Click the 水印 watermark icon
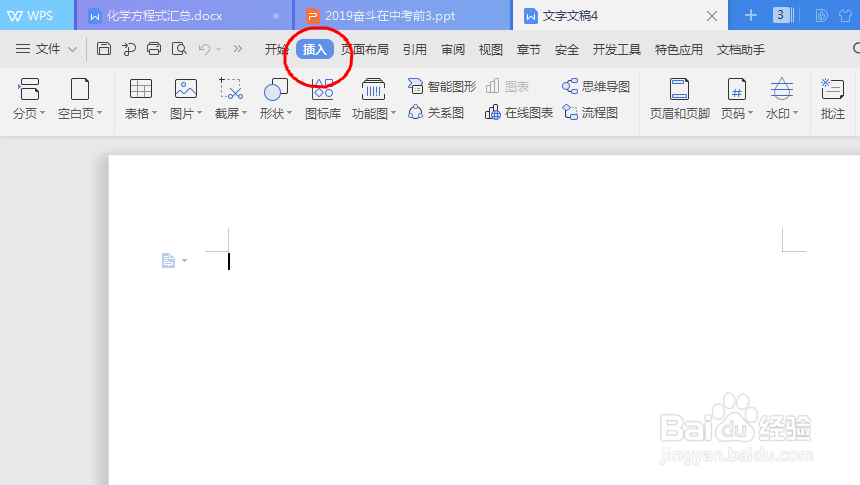Screen dimensions: 860x485 [782, 89]
